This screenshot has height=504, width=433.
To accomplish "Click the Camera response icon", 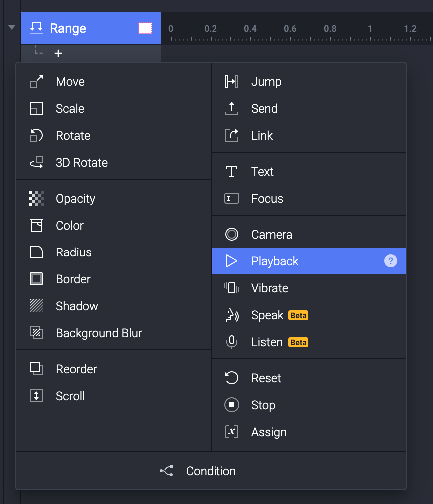I will click(x=232, y=235).
